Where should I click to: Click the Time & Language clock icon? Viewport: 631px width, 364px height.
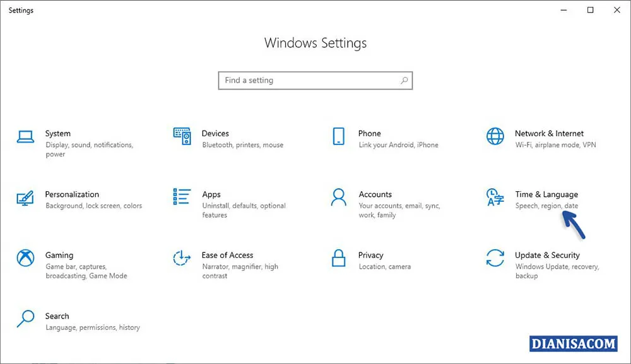click(x=495, y=198)
